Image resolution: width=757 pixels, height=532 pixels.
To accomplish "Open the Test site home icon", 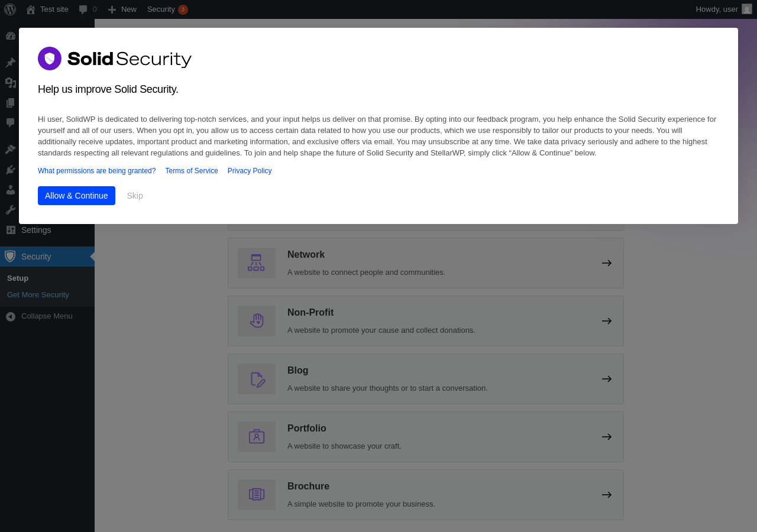I will [x=31, y=9].
